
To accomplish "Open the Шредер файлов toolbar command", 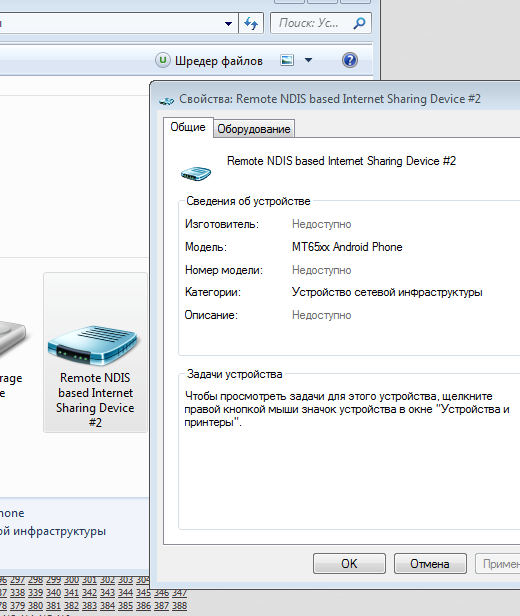I will [x=209, y=60].
